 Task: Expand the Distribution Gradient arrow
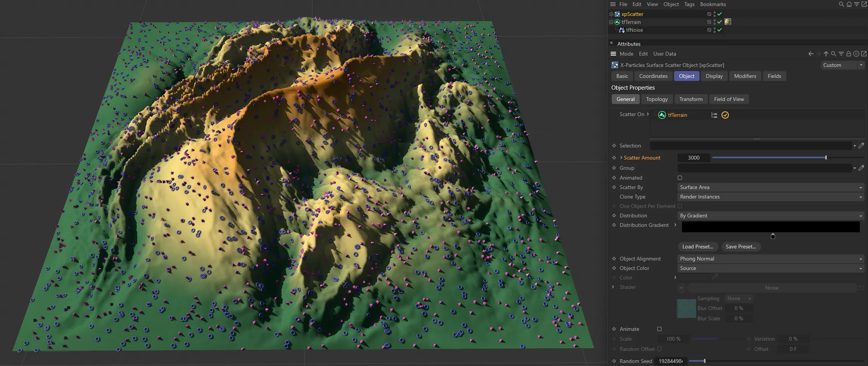(675, 225)
